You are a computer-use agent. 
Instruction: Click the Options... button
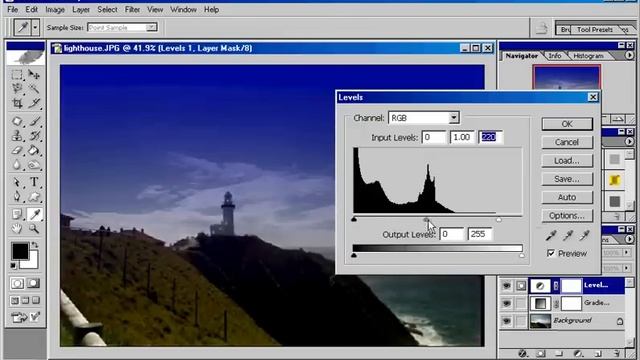click(567, 216)
